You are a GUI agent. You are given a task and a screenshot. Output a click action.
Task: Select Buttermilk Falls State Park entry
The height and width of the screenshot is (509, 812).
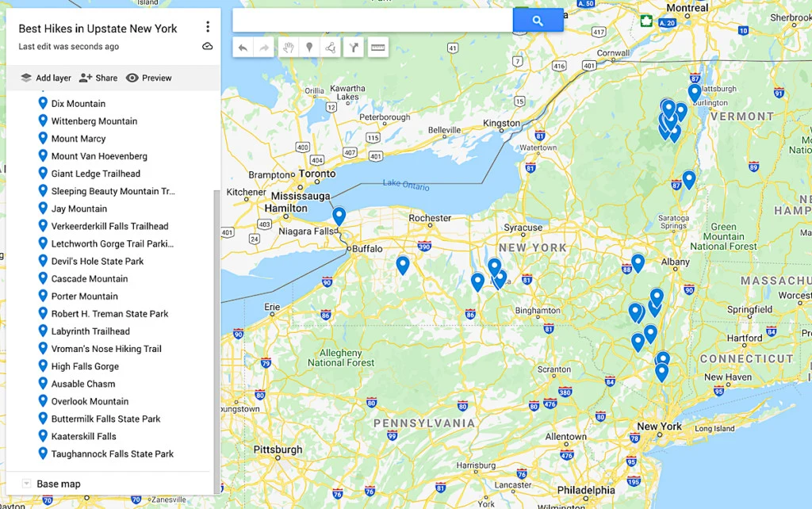105,419
